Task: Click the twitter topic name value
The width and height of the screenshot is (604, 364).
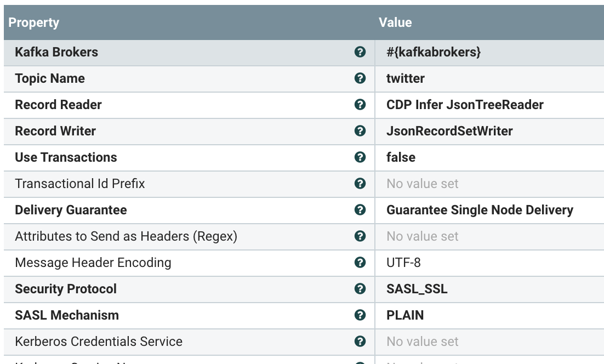Action: (406, 78)
